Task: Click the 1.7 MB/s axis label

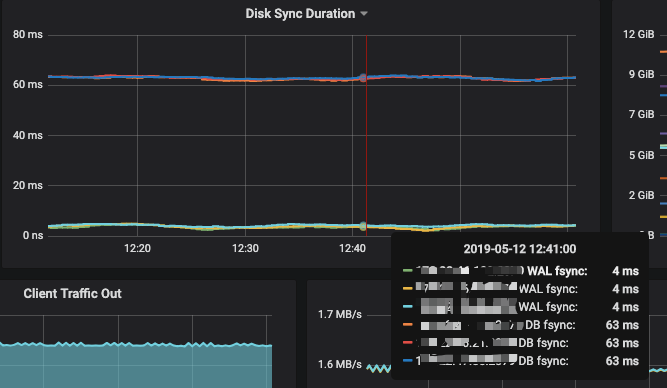Action: [340, 314]
